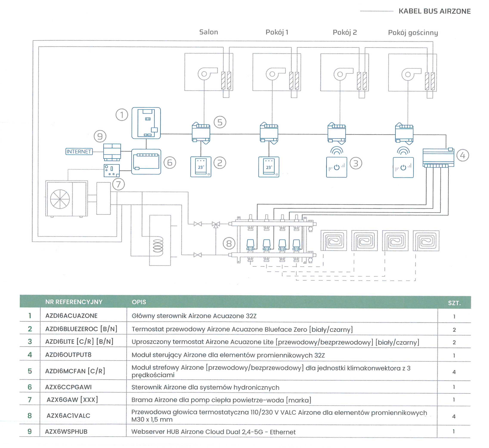This screenshot has height=448, width=489.
Task: Select the webserver HUB icon labeled 9
Action: 112,152
